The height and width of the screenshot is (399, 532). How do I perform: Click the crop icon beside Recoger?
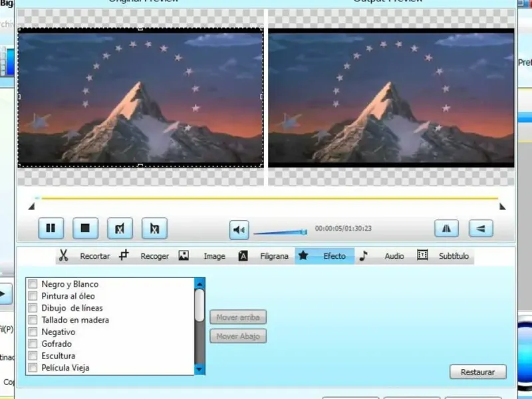pos(124,255)
